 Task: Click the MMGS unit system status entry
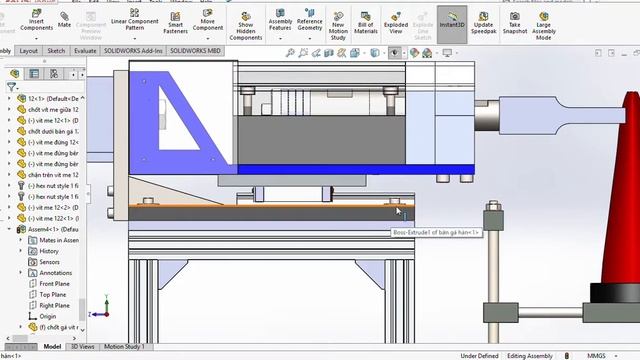pyautogui.click(x=596, y=356)
